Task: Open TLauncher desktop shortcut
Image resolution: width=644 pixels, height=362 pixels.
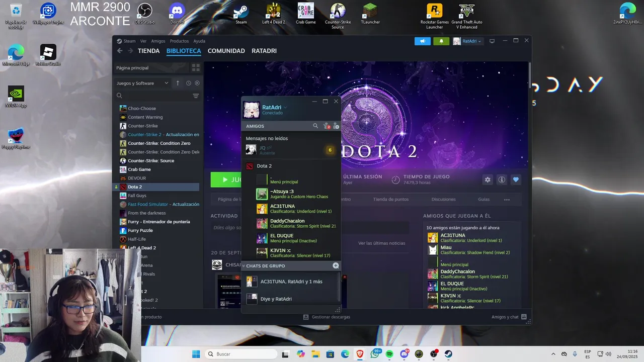Action: click(370, 14)
